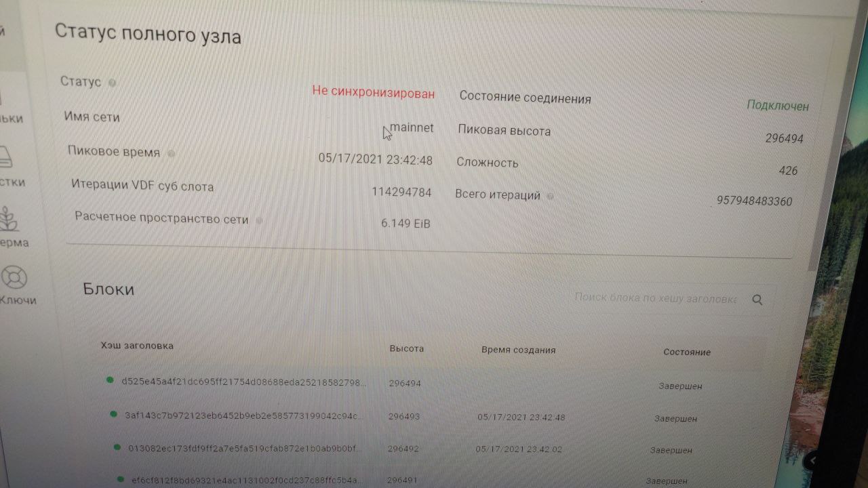The image size is (868, 488).
Task: Click the page vertical scrollbar
Action: pos(814,169)
